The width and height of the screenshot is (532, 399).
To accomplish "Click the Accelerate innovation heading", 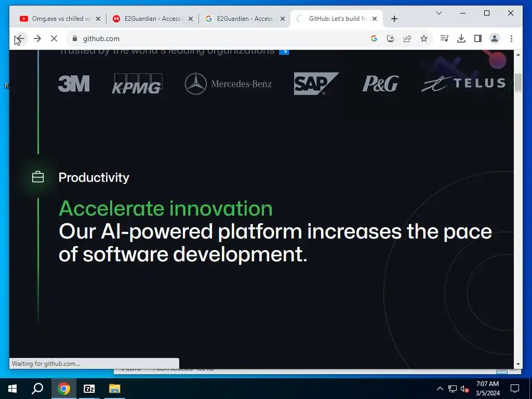I will (x=166, y=208).
